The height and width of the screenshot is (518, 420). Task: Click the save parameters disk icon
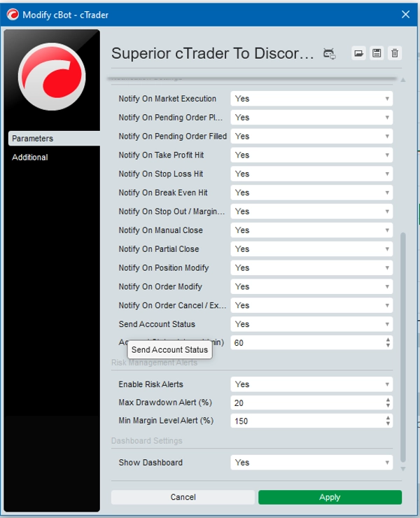(x=377, y=53)
